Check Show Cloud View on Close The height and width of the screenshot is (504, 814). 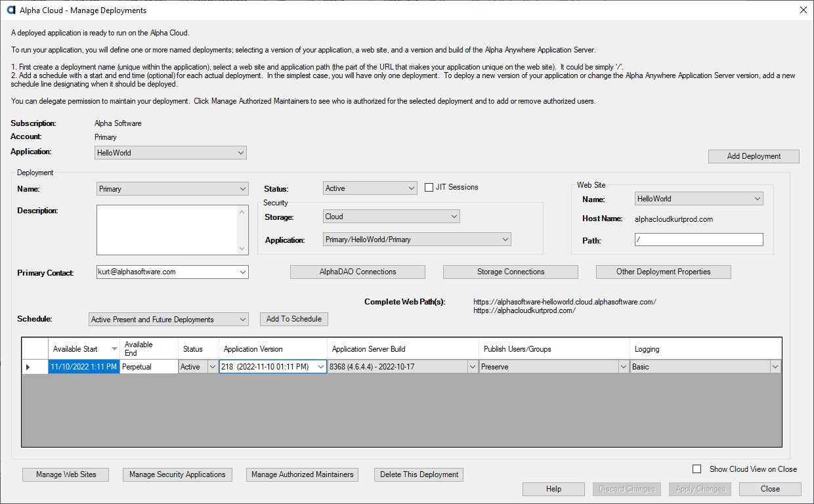click(x=697, y=469)
